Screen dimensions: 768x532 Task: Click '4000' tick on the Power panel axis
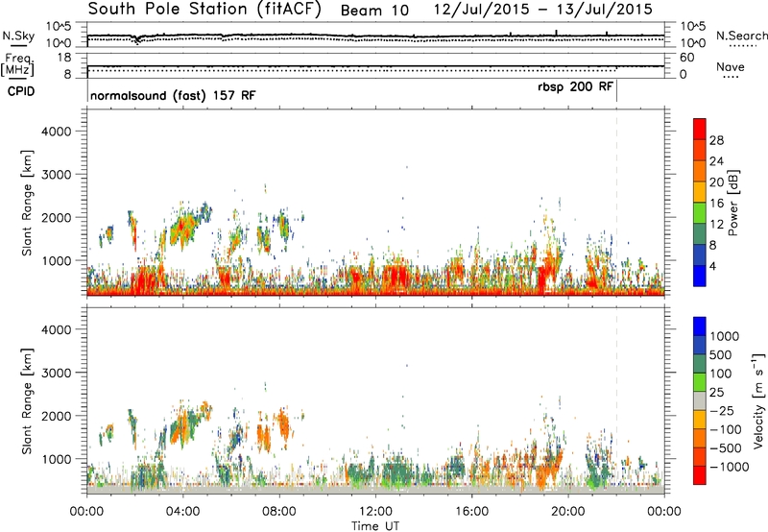56,132
